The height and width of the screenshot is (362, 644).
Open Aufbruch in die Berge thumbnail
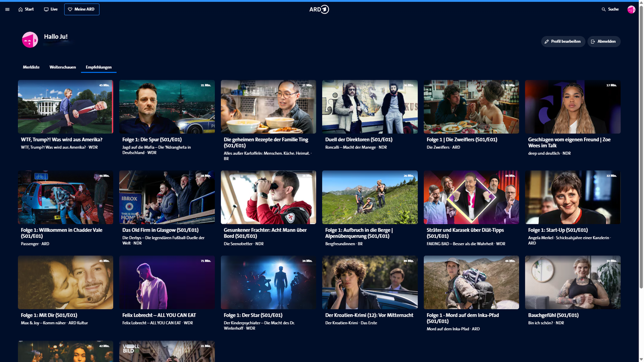pos(370,197)
